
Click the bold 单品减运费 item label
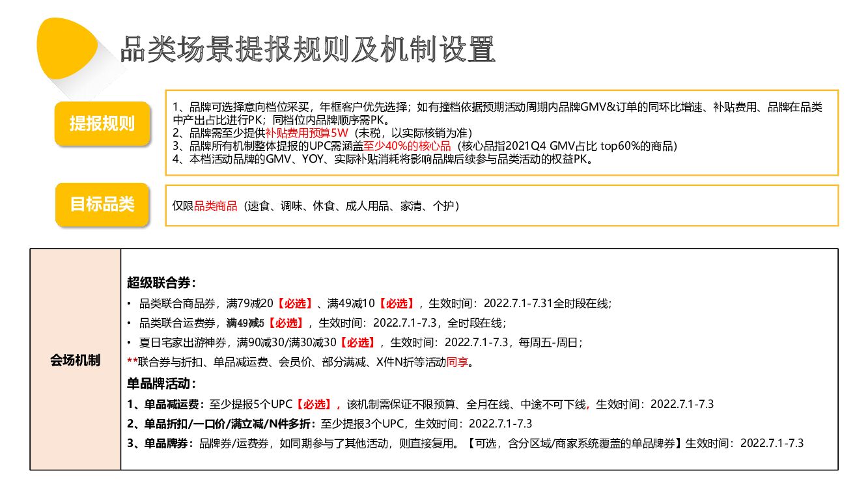tap(166, 404)
